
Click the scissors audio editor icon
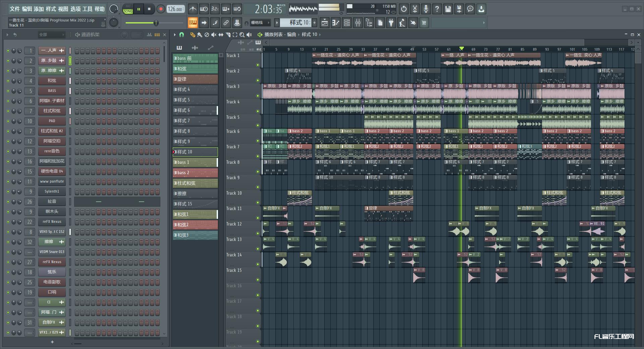(415, 9)
